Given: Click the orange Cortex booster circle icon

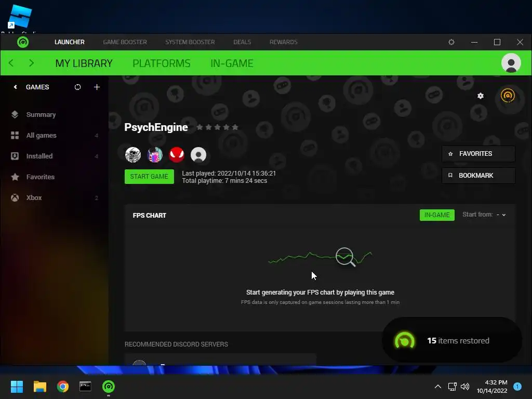Looking at the screenshot, I should (508, 96).
